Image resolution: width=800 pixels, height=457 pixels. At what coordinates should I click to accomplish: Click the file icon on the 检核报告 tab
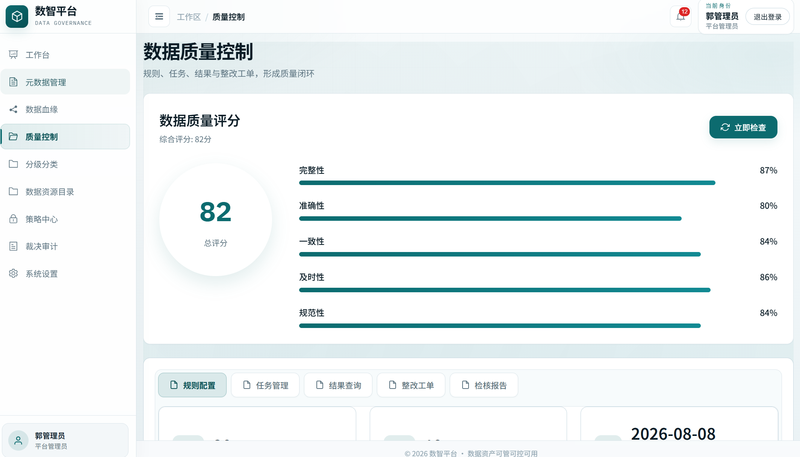pos(465,385)
